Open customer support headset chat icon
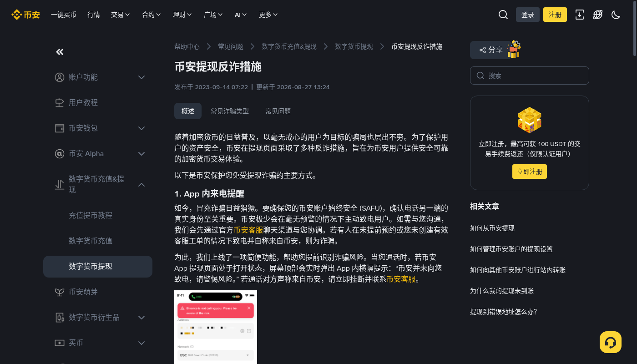 pyautogui.click(x=611, y=342)
